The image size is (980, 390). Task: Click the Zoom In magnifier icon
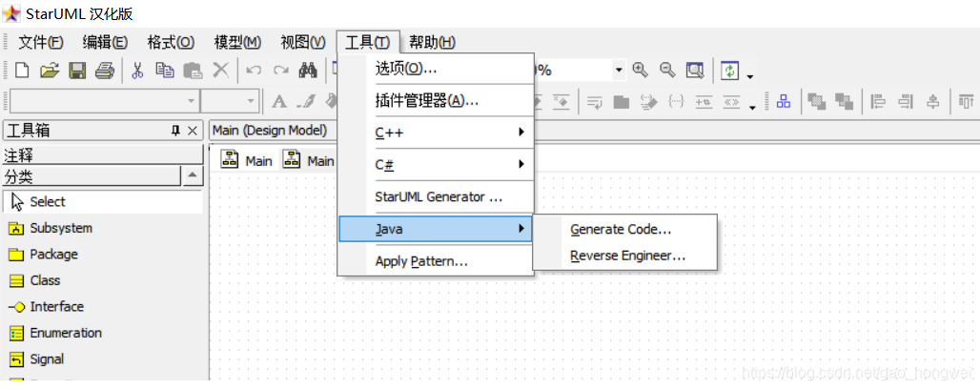[x=640, y=70]
